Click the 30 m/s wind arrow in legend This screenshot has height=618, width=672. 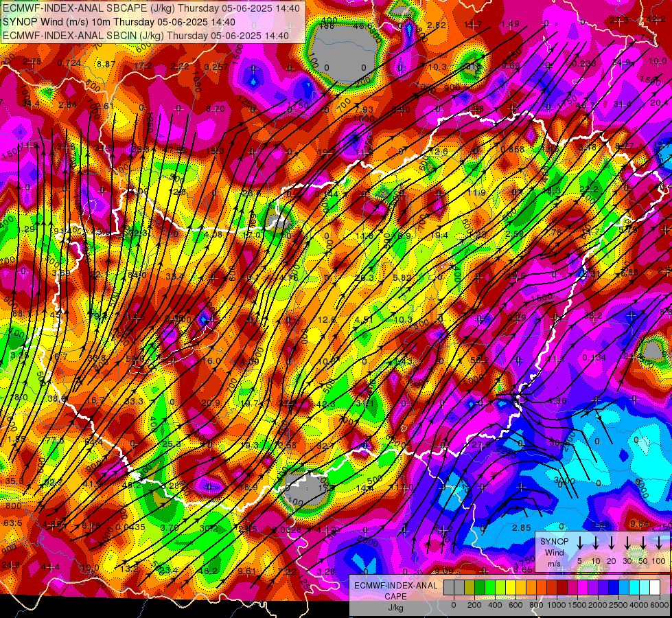[627, 543]
